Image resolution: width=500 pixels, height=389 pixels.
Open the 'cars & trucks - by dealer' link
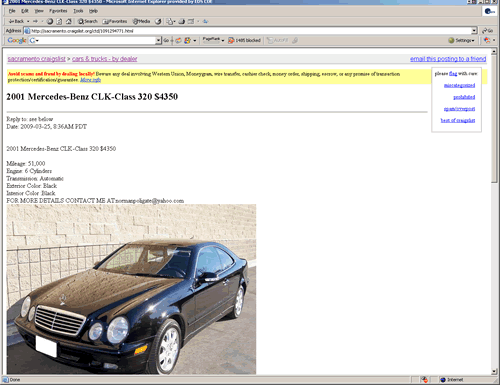(104, 59)
